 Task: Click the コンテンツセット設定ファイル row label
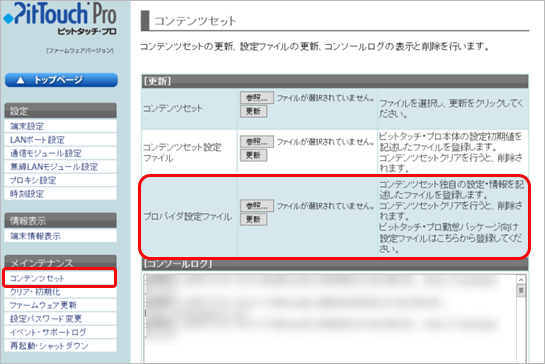point(182,152)
